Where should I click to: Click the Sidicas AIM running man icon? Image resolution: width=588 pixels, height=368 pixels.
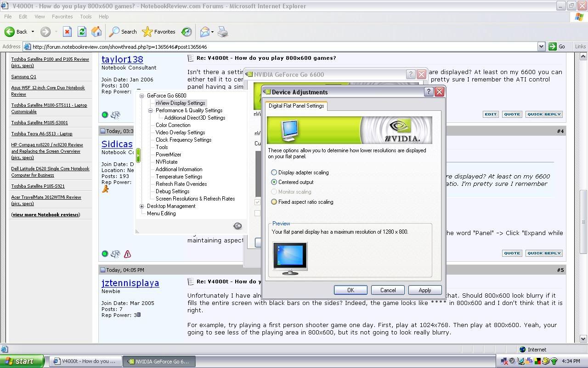pyautogui.click(x=106, y=189)
